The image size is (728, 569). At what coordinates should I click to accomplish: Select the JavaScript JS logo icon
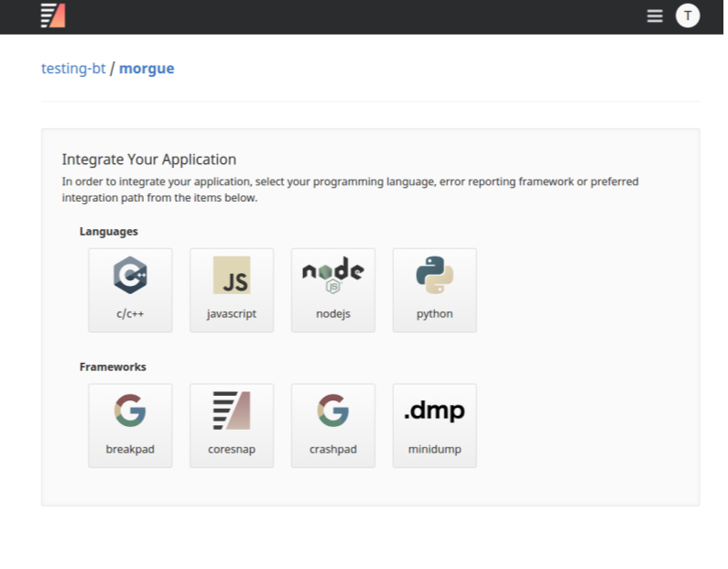[x=232, y=275]
